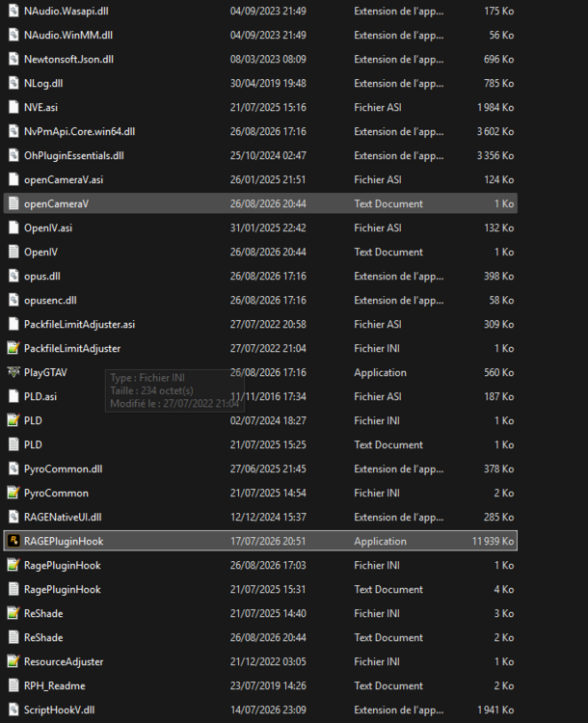The height and width of the screenshot is (723, 588).
Task: Click the PLD text document icon
Action: pyautogui.click(x=13, y=444)
